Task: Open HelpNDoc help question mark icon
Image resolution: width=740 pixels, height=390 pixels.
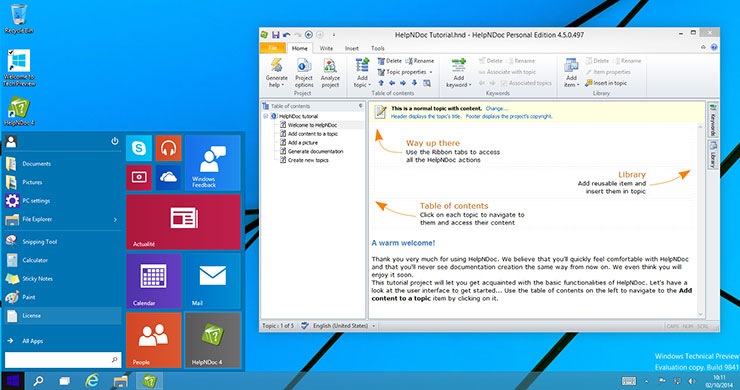Action: tap(714, 47)
